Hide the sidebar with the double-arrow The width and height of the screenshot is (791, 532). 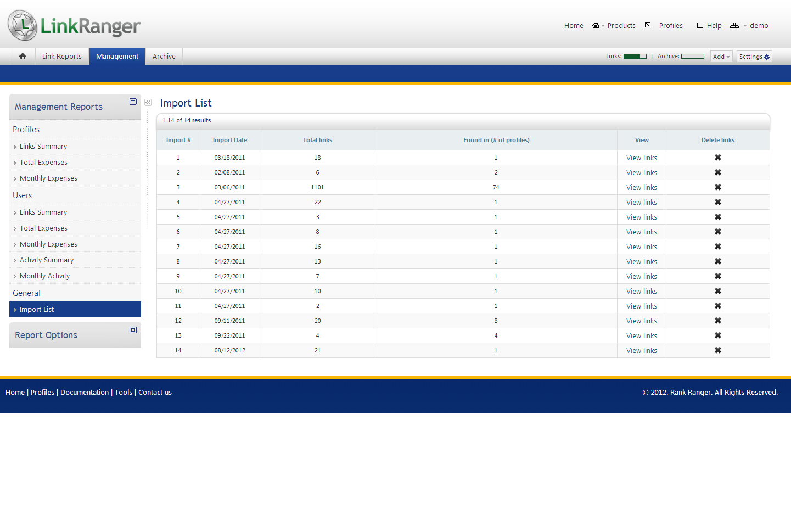[x=148, y=103]
